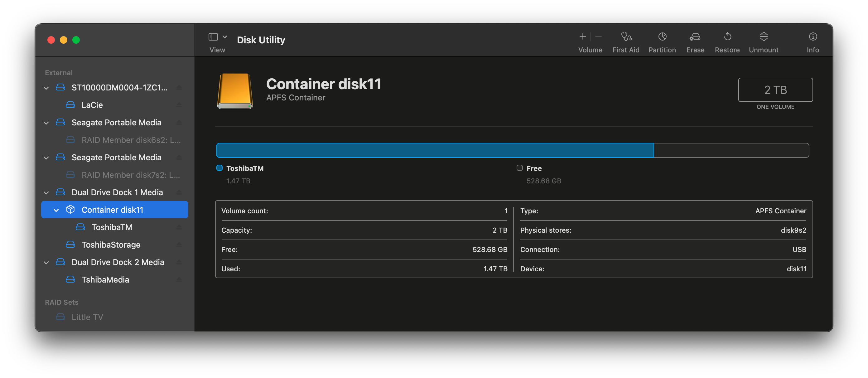Collapse the Container disk11 tree item
This screenshot has width=868, height=378.
click(56, 210)
